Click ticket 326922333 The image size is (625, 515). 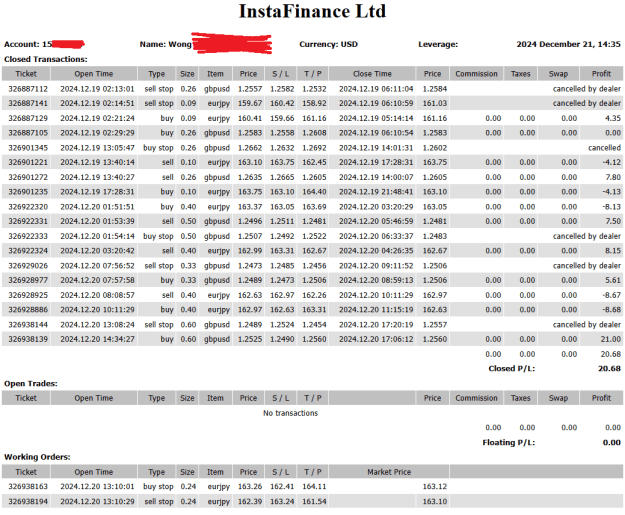point(28,236)
